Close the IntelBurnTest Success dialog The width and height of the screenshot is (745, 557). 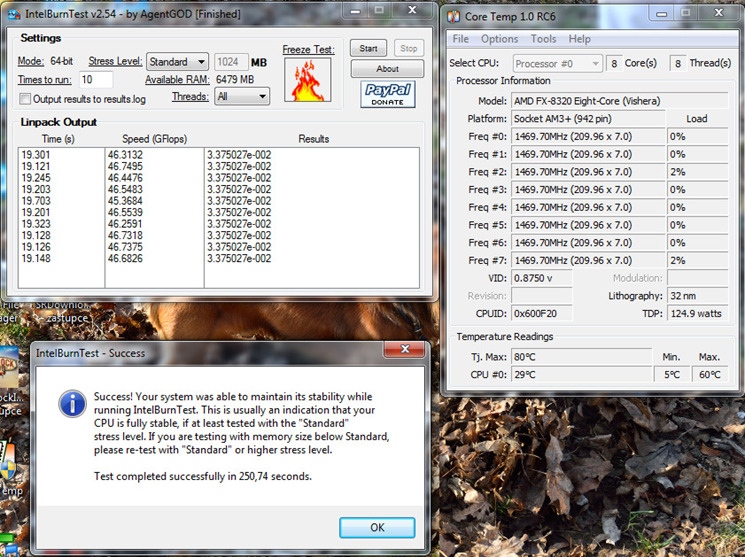coord(404,349)
